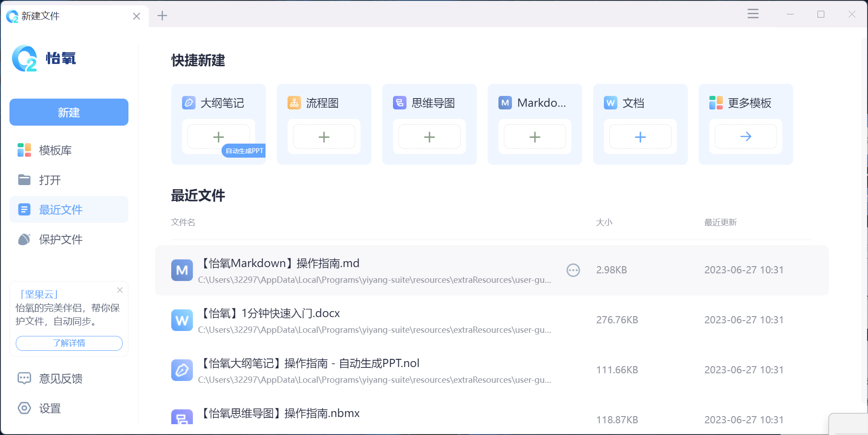868x435 pixels.
Task: Open 设置 settings
Action: (x=69, y=408)
